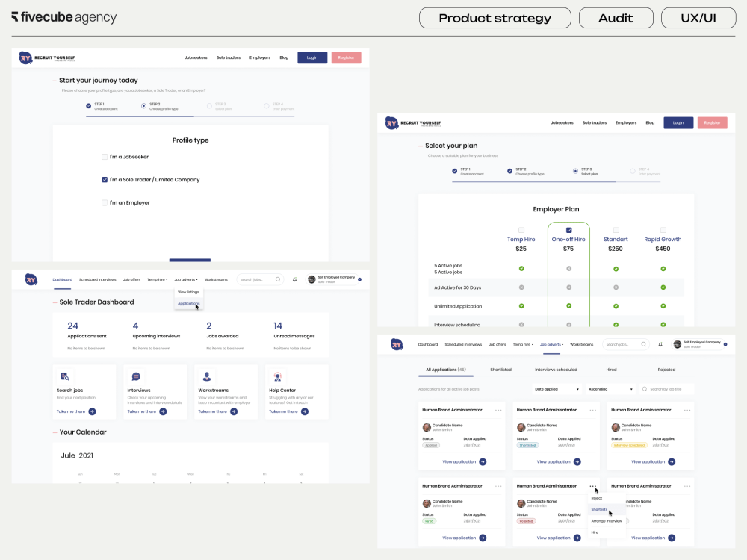Click the Search jobs card icon

pyautogui.click(x=65, y=376)
